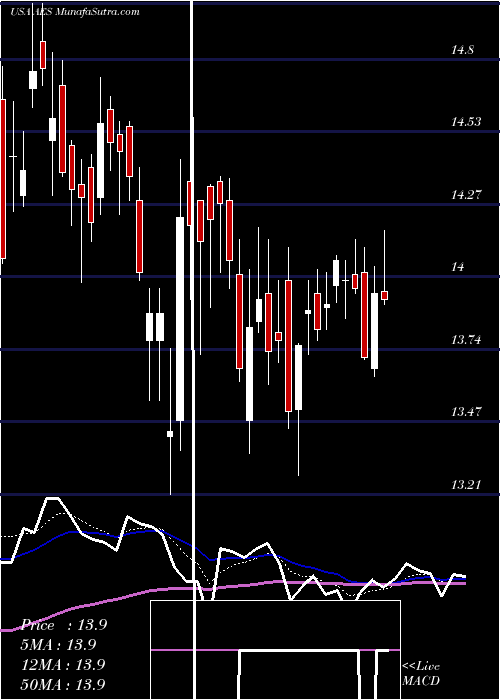The image size is (500, 700).
Task: Click the <<Live MACD label
Action: pyautogui.click(x=421, y=673)
